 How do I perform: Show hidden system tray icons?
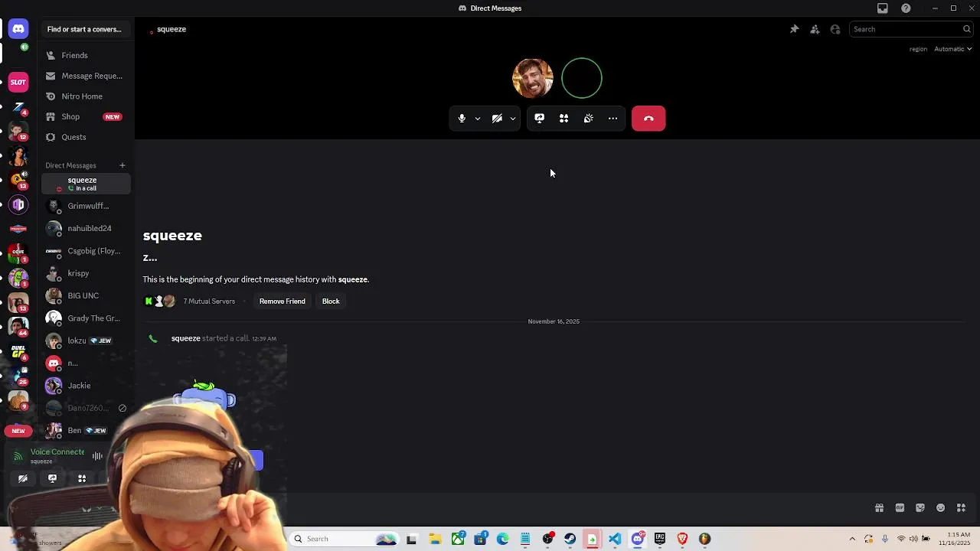852,539
